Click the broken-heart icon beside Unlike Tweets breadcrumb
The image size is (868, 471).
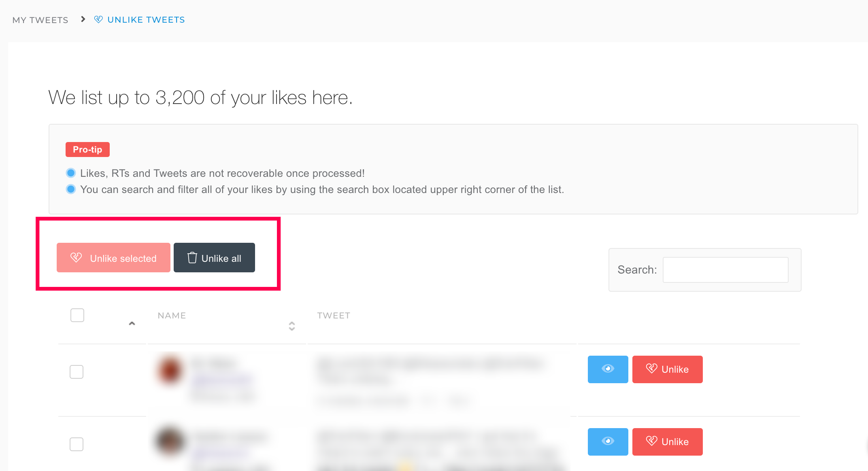pyautogui.click(x=98, y=19)
